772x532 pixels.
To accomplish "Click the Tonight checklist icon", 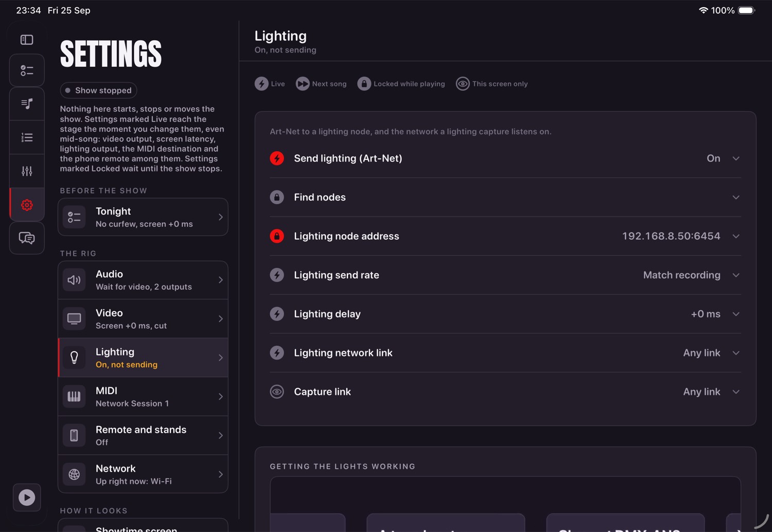I will tap(74, 217).
